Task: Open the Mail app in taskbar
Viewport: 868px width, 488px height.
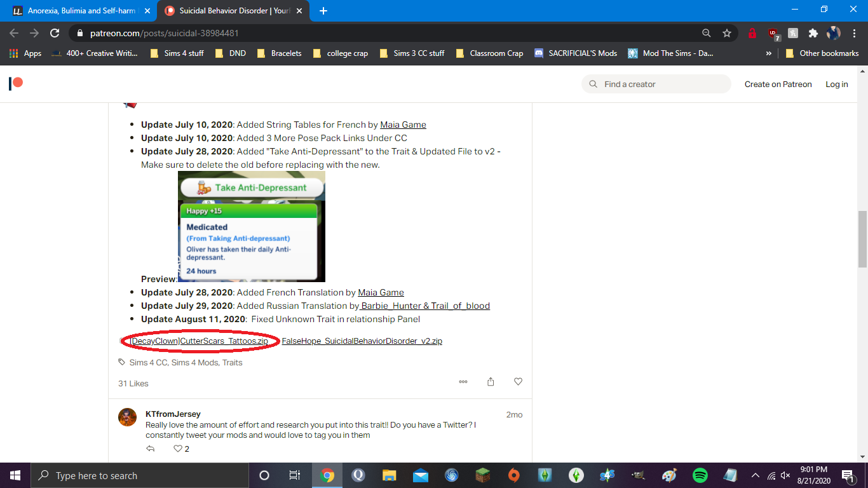Action: (x=421, y=475)
